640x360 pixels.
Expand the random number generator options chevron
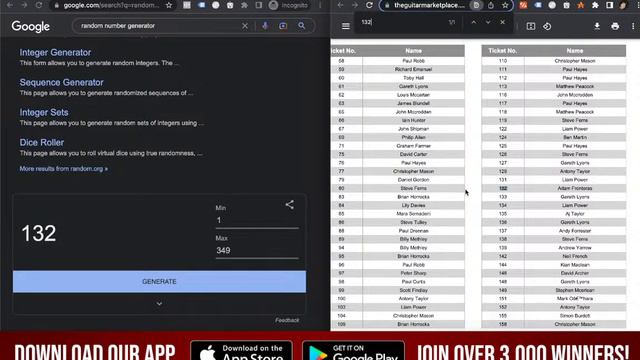point(159,304)
